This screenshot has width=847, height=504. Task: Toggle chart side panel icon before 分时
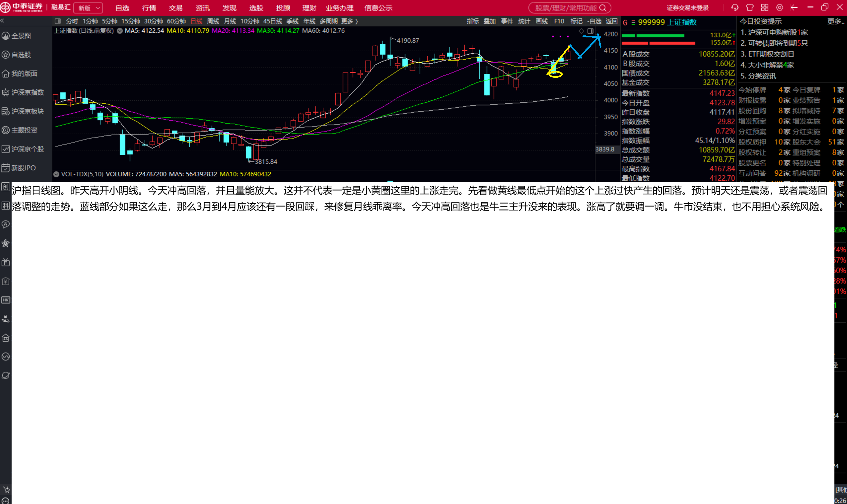click(58, 21)
